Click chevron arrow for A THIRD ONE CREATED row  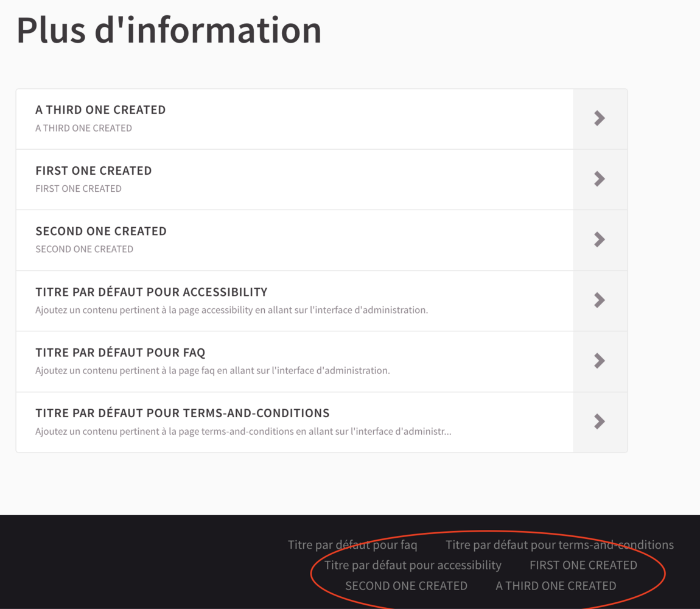coord(600,118)
